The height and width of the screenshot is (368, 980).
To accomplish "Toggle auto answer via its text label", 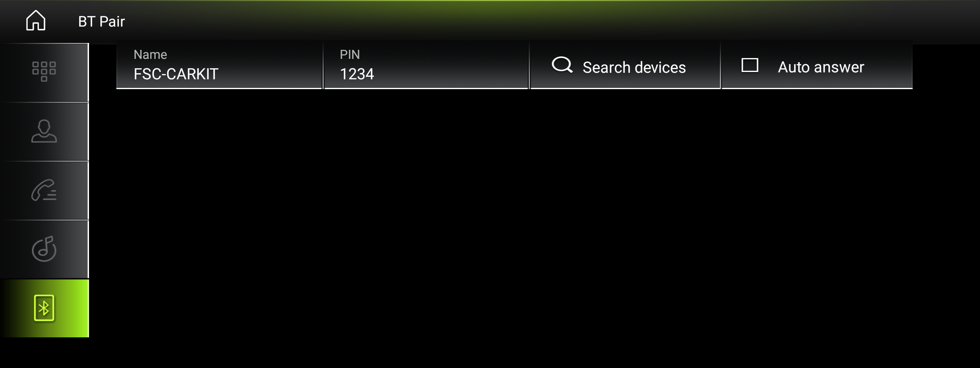I will [x=821, y=67].
